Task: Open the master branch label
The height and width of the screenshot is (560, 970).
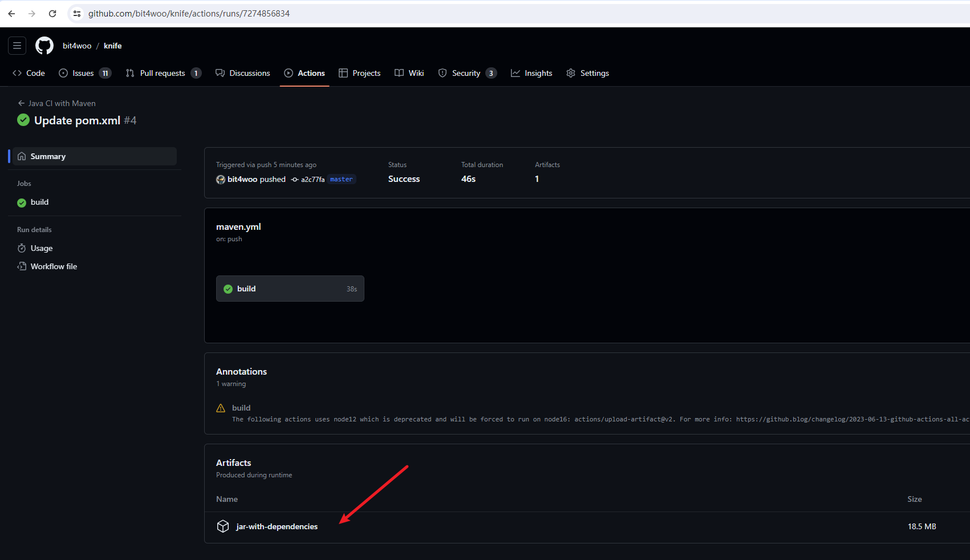Action: click(x=342, y=179)
